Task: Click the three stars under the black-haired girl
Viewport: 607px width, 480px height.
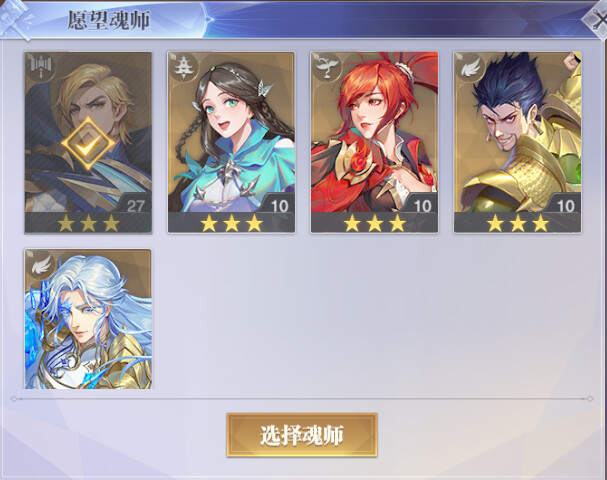Action: [231, 223]
